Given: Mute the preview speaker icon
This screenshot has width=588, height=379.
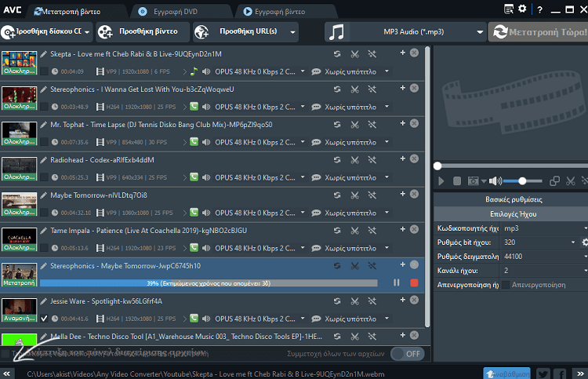Looking at the screenshot, I should point(495,181).
